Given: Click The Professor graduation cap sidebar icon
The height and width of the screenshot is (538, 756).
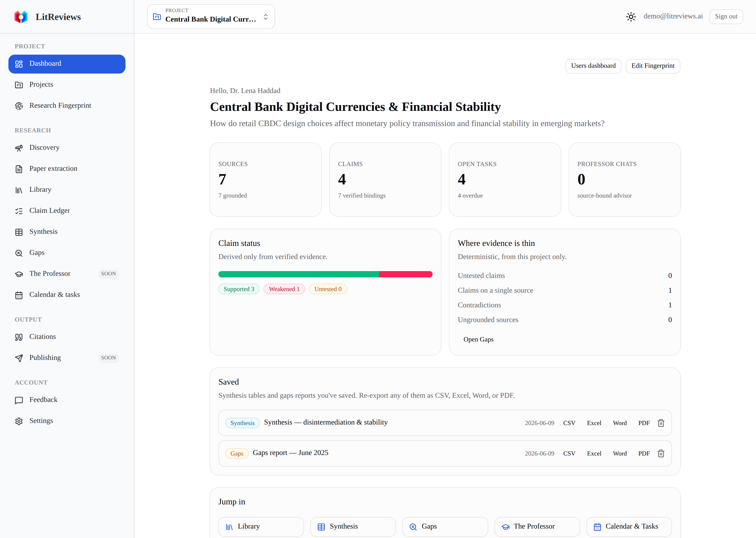Looking at the screenshot, I should click(19, 274).
